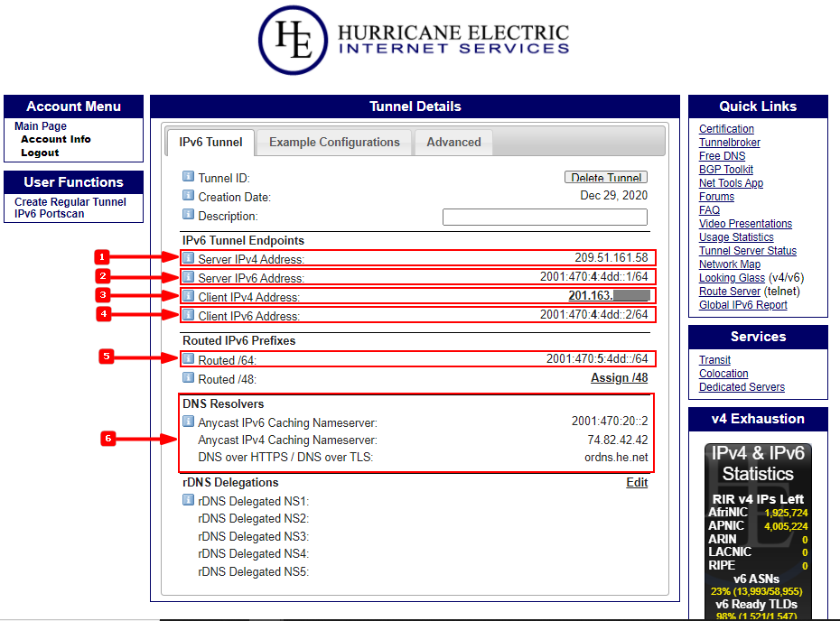View the Usage Statistics link

tap(737, 237)
